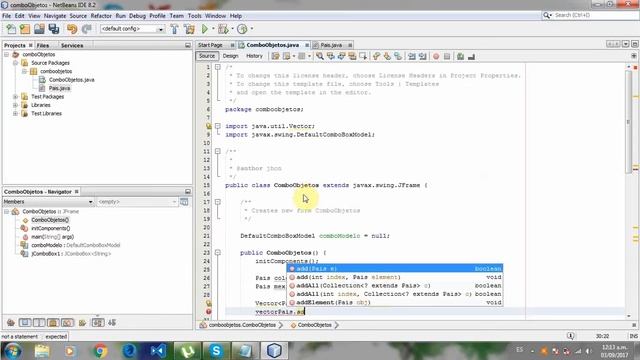Collapse the comboObjetos project node
The width and height of the screenshot is (640, 360).
pyautogui.click(x=7, y=54)
